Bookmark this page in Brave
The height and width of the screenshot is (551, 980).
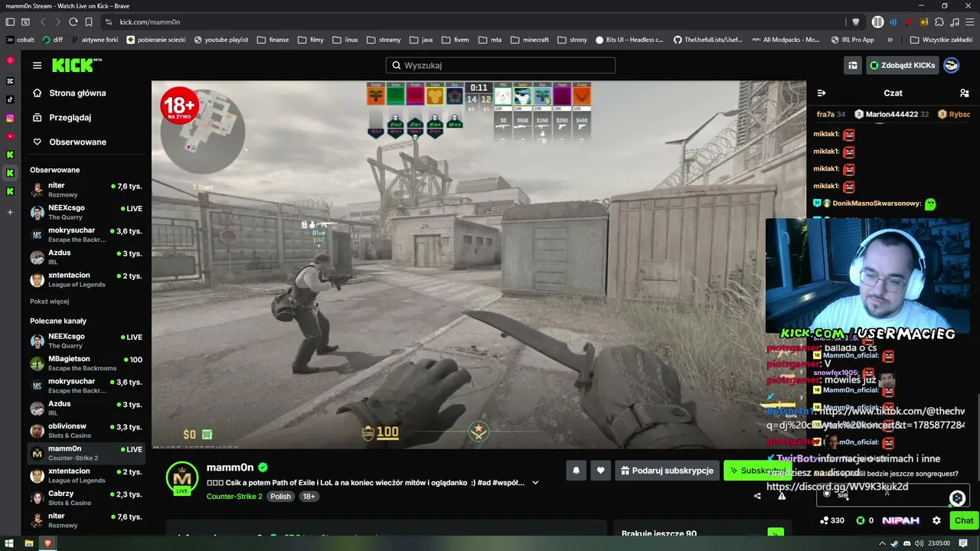89,22
